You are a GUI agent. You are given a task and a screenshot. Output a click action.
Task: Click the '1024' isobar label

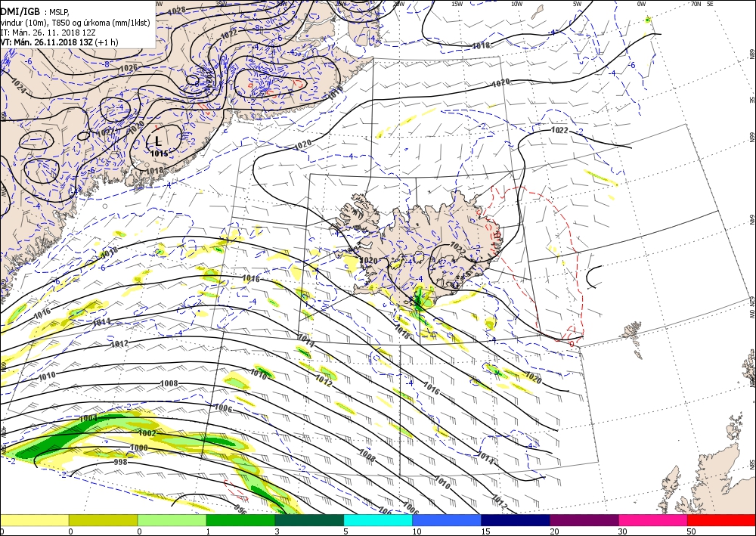click(x=18, y=87)
